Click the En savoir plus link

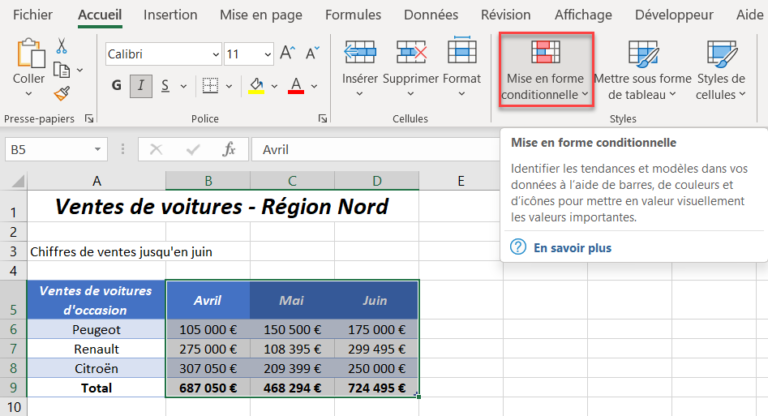(x=572, y=248)
